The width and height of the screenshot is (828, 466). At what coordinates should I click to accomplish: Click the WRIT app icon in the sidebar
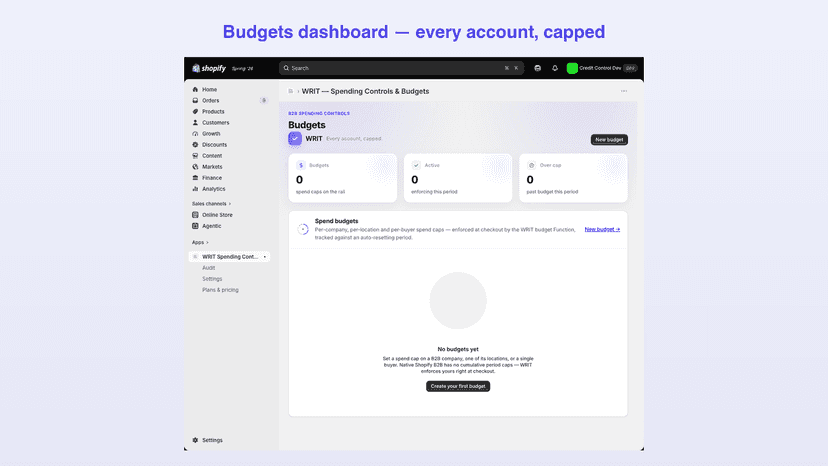pyautogui.click(x=195, y=257)
